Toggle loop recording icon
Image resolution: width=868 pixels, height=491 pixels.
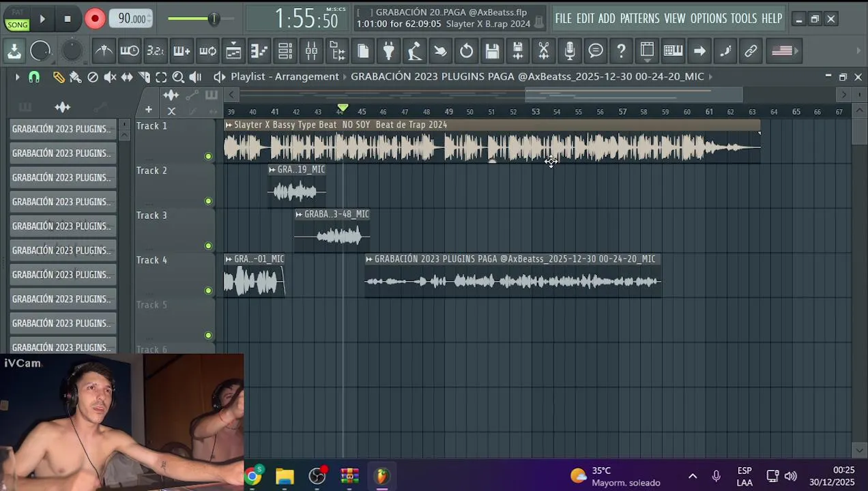pos(207,50)
